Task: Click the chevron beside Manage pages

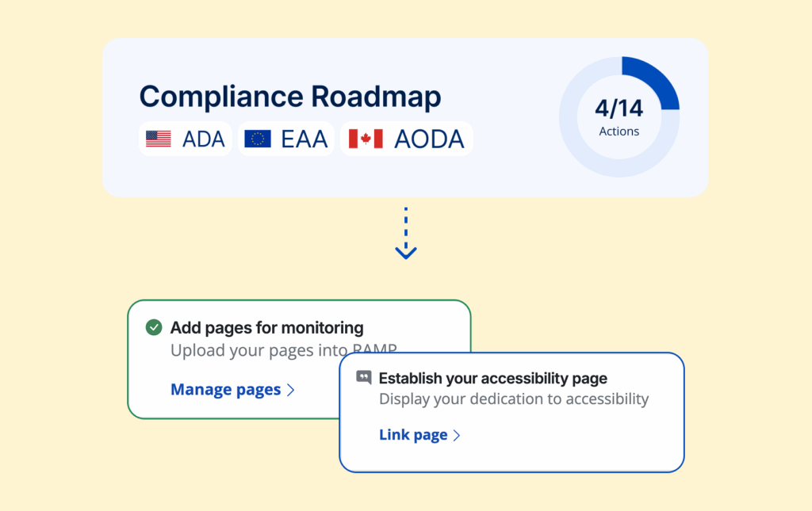Action: [290, 390]
